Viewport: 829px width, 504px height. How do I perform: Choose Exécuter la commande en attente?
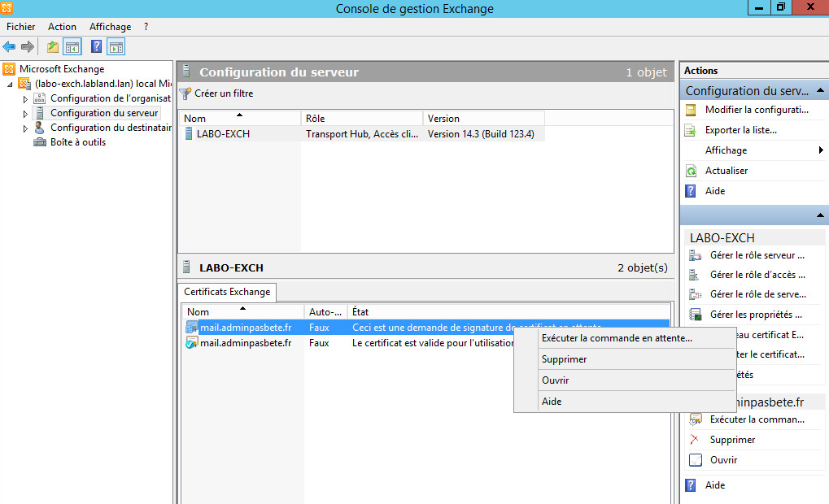[617, 338]
